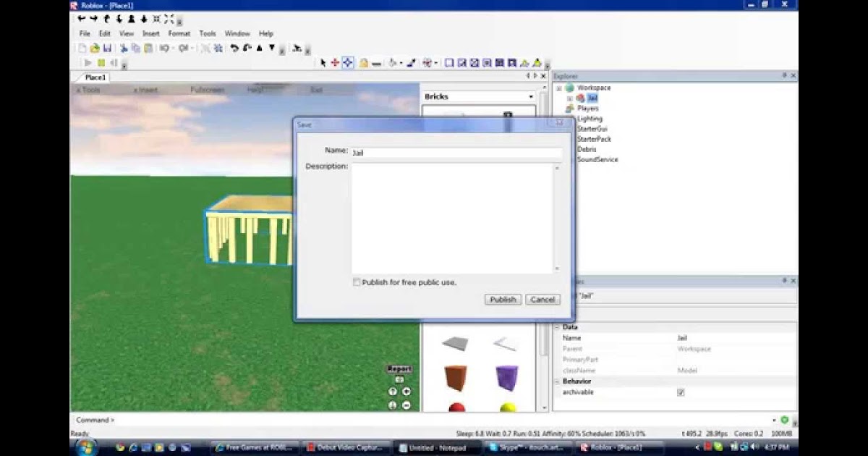The width and height of the screenshot is (868, 456).
Task: Collapse the Workspace tree node
Action: (x=558, y=88)
